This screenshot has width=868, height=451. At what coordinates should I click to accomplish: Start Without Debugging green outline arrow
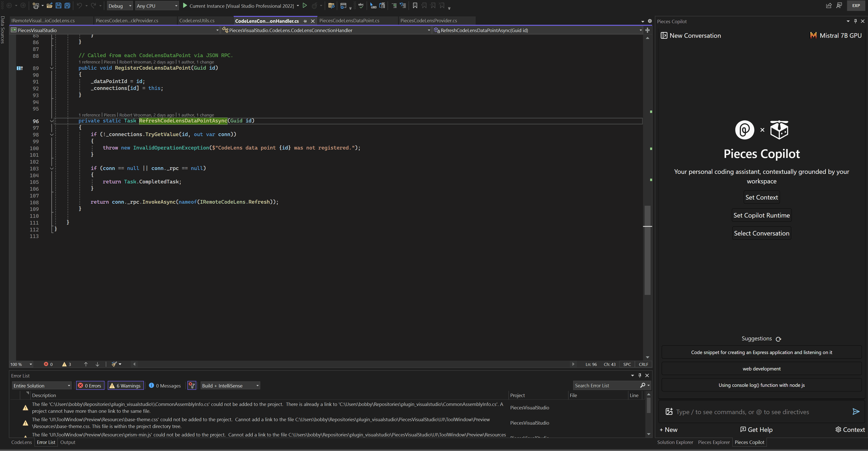(x=305, y=5)
